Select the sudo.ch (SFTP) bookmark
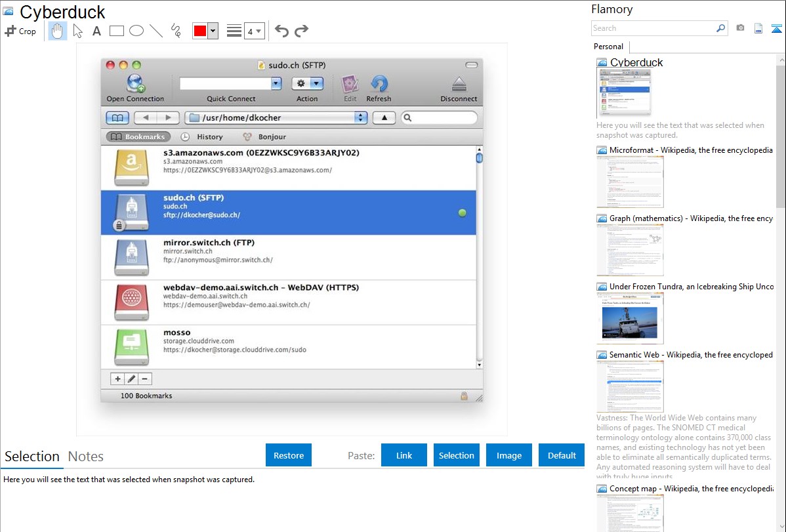The width and height of the screenshot is (786, 532). click(x=288, y=213)
